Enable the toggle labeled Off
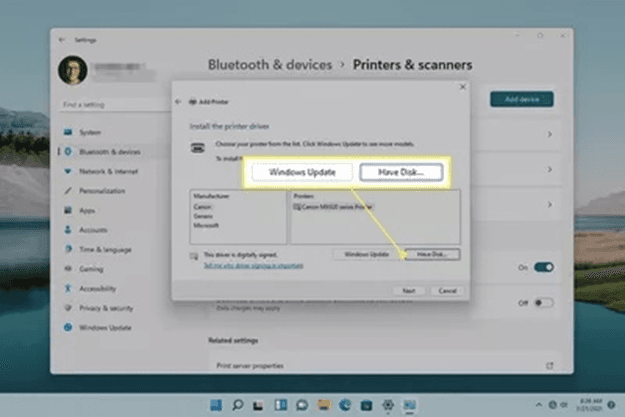 coord(544,303)
